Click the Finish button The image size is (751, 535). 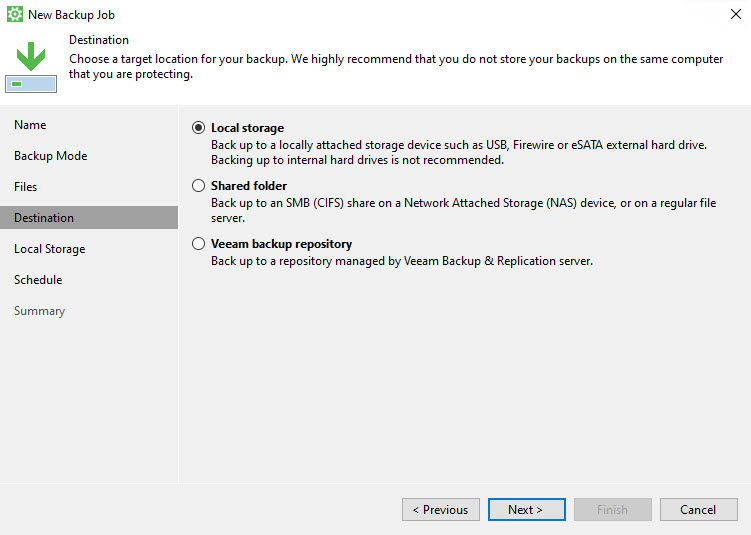click(x=612, y=510)
